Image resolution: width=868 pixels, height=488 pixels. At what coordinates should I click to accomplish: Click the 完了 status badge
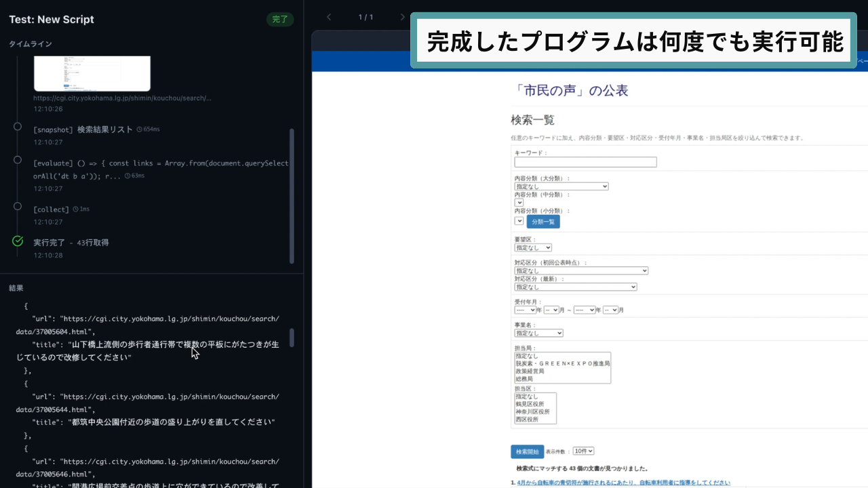click(279, 19)
